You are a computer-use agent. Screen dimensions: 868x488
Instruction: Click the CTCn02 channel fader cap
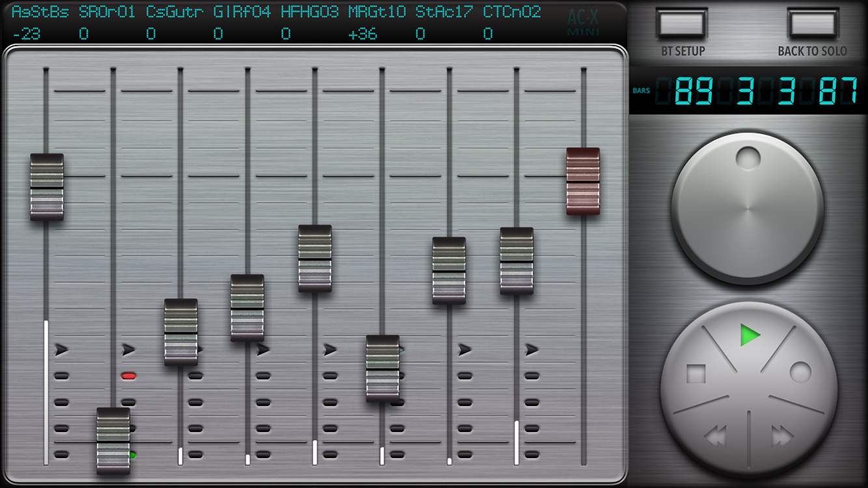[x=517, y=261]
